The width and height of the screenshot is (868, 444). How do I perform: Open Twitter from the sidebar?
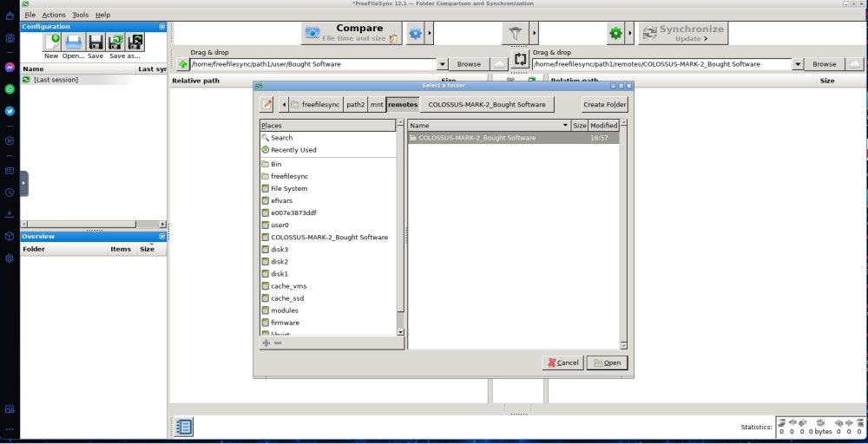[10, 111]
